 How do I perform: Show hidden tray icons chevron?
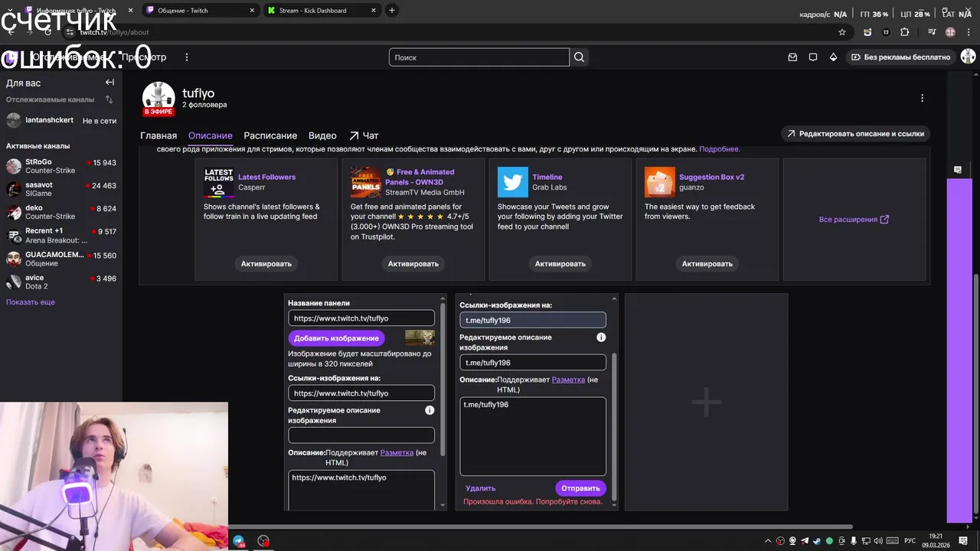[768, 541]
